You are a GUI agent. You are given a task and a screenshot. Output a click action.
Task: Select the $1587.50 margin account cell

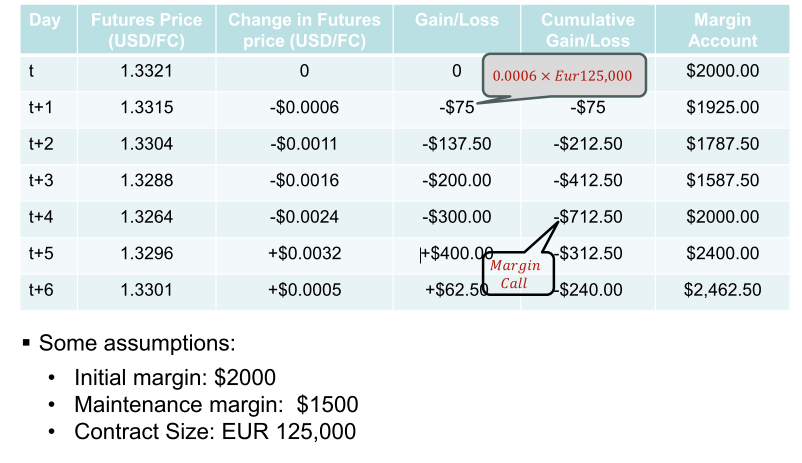pyautogui.click(x=723, y=181)
